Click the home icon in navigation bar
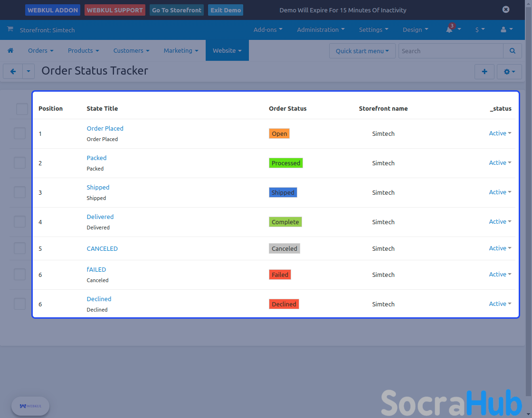 pos(10,51)
